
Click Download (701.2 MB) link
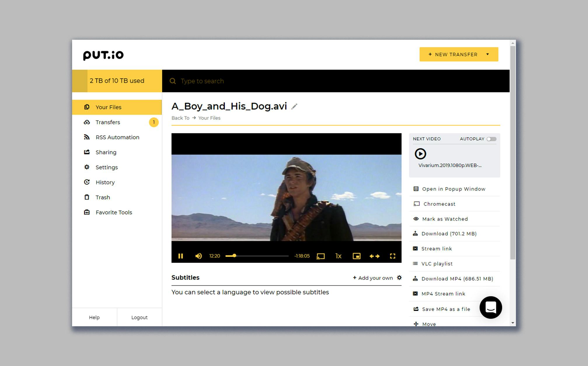[449, 234]
